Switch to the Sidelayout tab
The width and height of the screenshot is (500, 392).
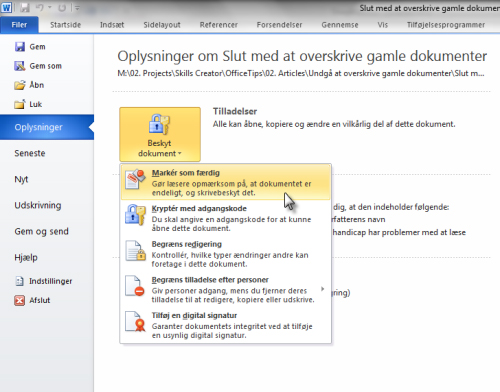click(x=162, y=25)
